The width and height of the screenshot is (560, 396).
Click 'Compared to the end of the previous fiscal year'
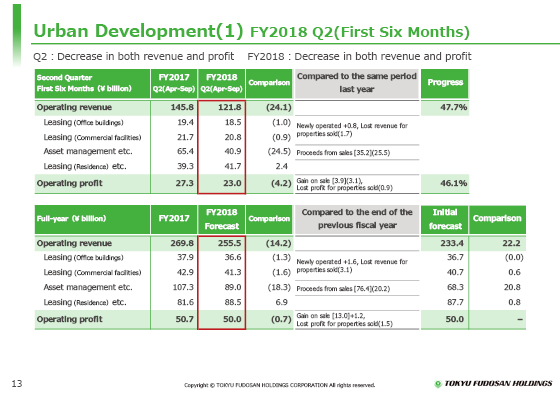[x=357, y=219]
